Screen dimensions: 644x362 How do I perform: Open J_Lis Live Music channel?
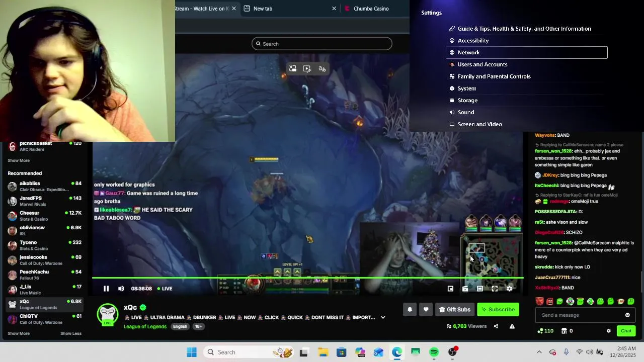44,290
